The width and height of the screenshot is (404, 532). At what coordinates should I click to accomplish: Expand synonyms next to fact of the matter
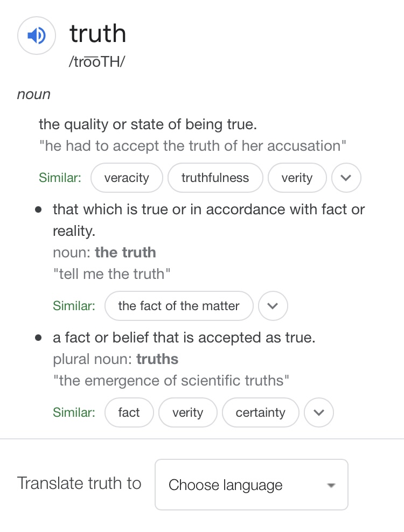point(273,306)
